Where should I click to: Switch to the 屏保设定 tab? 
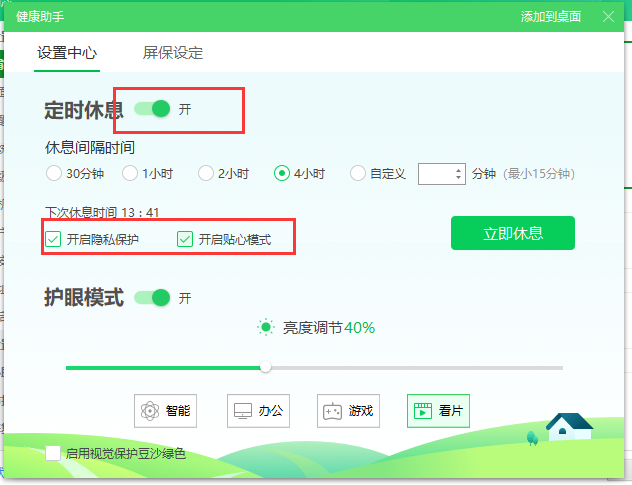tap(173, 53)
